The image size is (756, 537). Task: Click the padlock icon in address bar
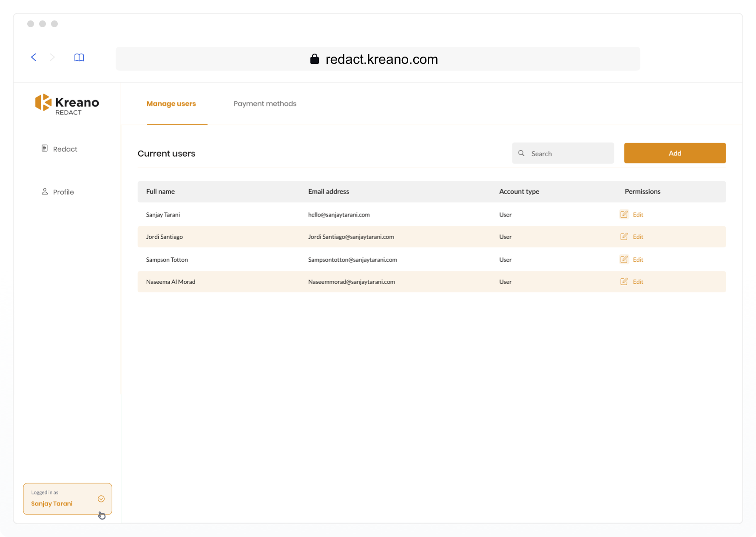pyautogui.click(x=315, y=59)
